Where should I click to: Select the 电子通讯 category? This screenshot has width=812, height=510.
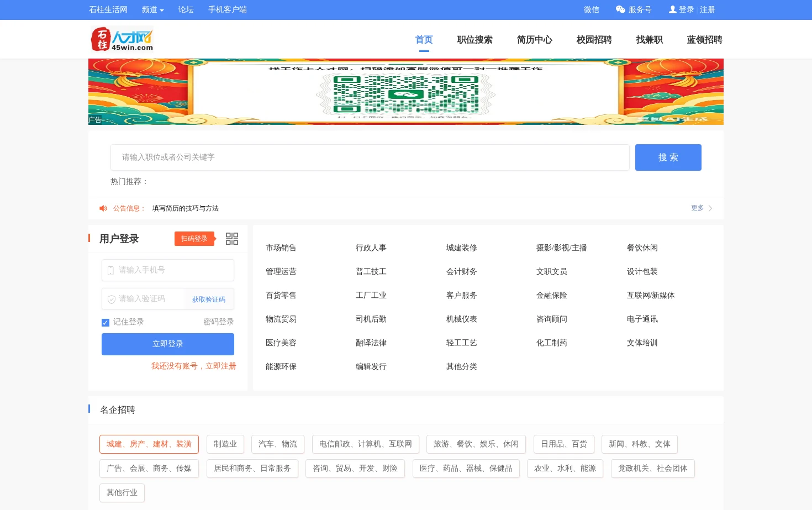642,319
